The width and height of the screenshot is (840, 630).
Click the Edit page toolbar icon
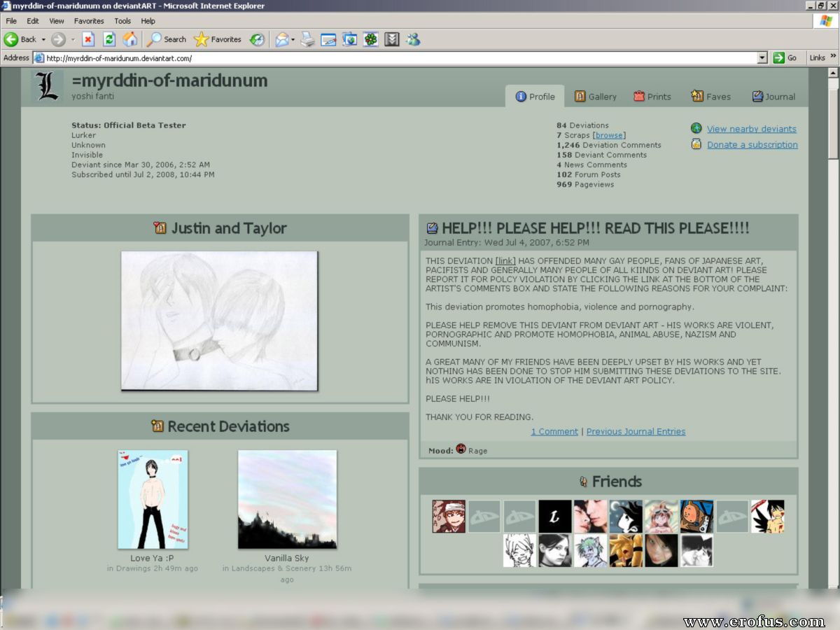328,39
